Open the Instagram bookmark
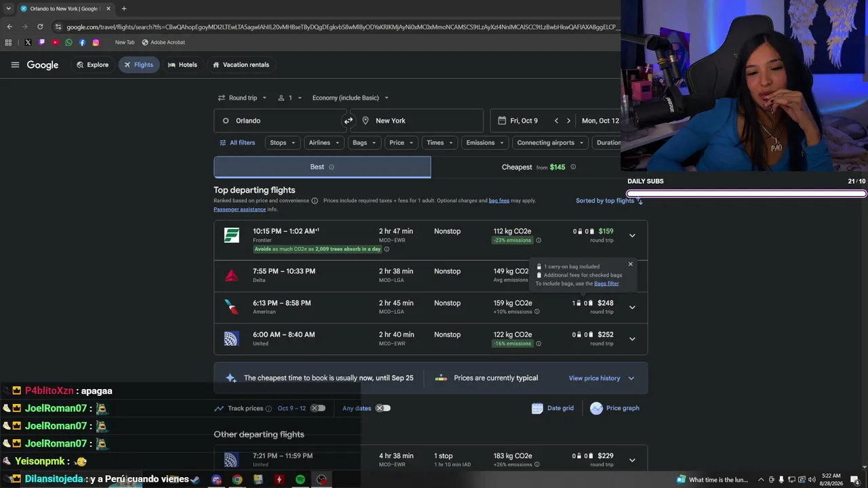This screenshot has height=488, width=868. pyautogui.click(x=96, y=42)
